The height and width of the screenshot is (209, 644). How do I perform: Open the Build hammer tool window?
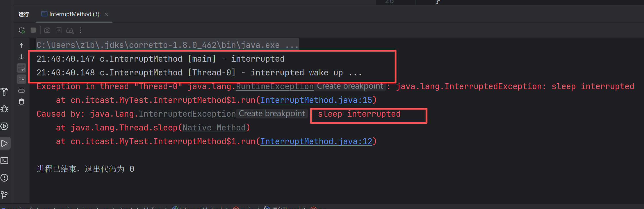click(5, 92)
